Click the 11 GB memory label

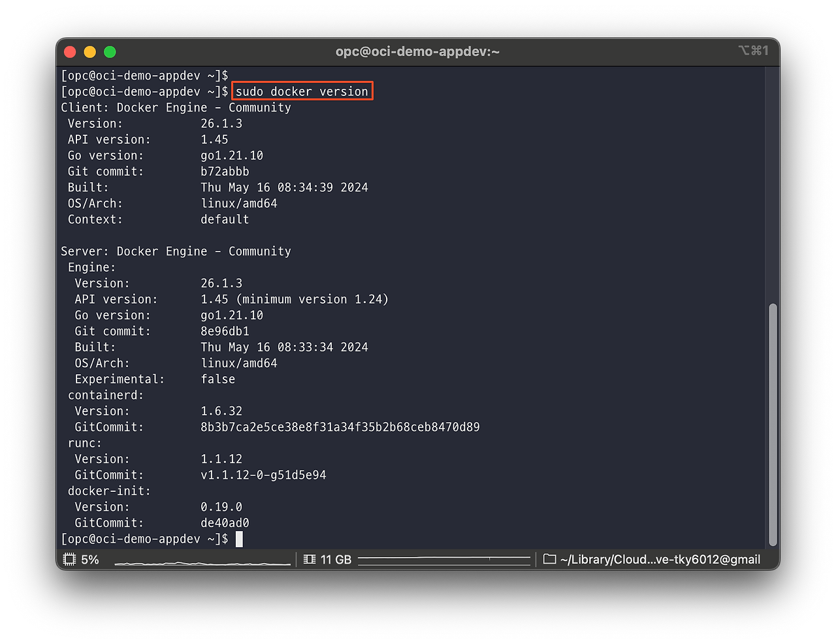pyautogui.click(x=336, y=560)
